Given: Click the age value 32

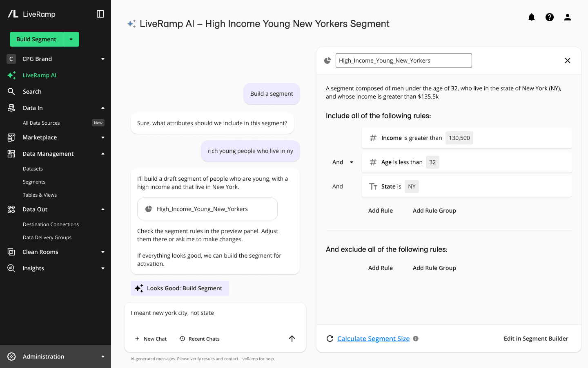Looking at the screenshot, I should (432, 162).
